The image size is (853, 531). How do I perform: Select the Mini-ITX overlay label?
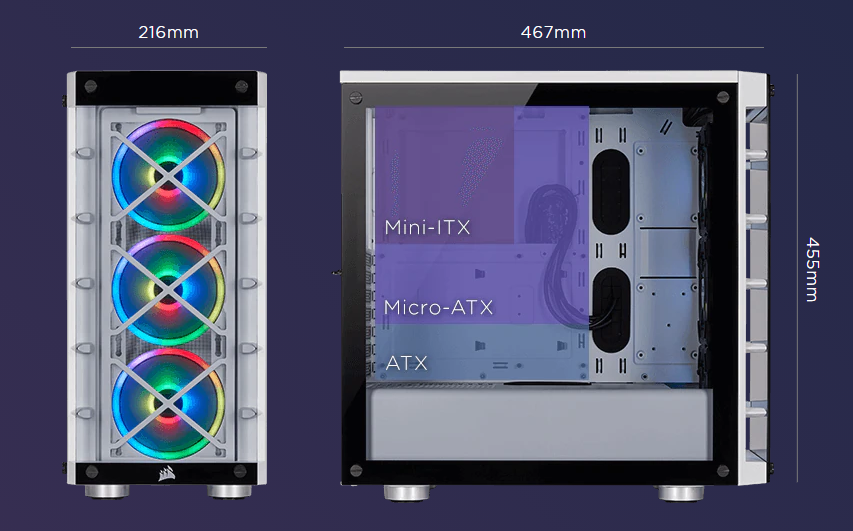[x=427, y=227]
